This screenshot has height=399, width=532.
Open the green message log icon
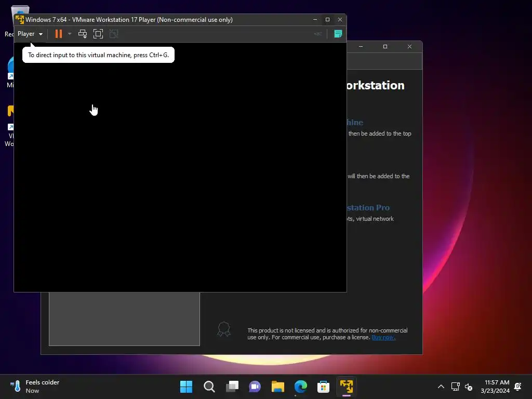pyautogui.click(x=338, y=34)
